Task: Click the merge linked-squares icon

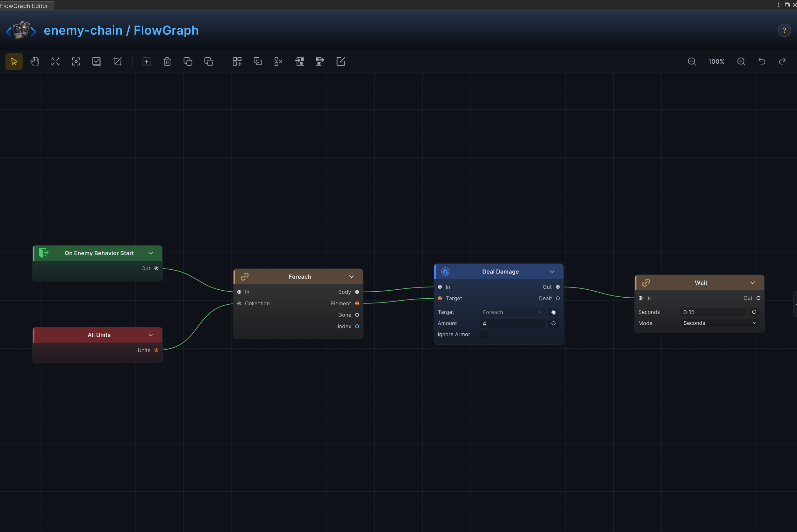Action: point(258,61)
